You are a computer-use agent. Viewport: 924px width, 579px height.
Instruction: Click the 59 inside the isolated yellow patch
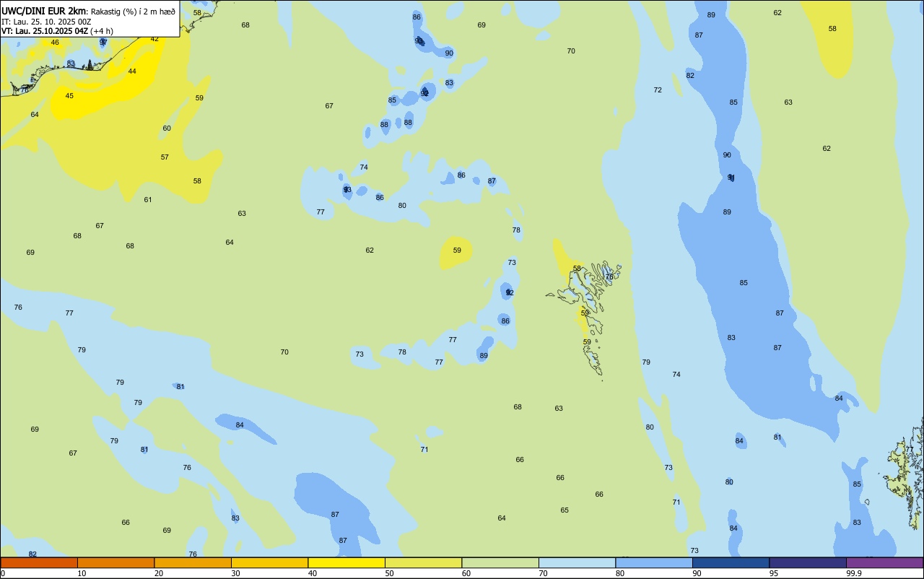(457, 251)
